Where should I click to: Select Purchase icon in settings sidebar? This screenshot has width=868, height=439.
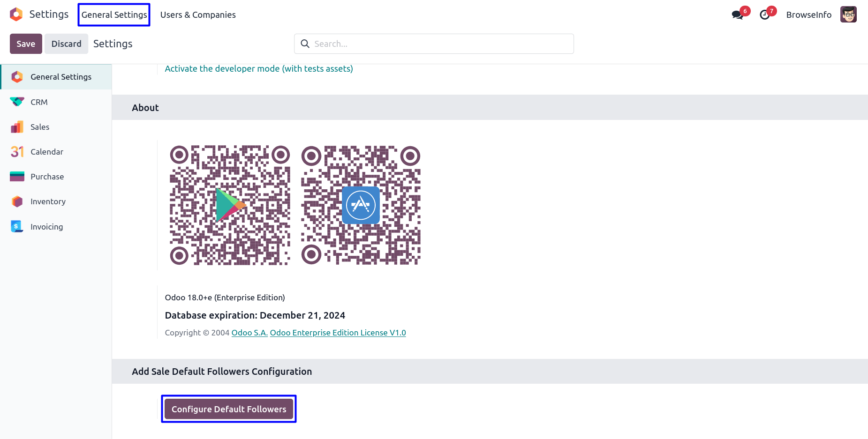[17, 177]
